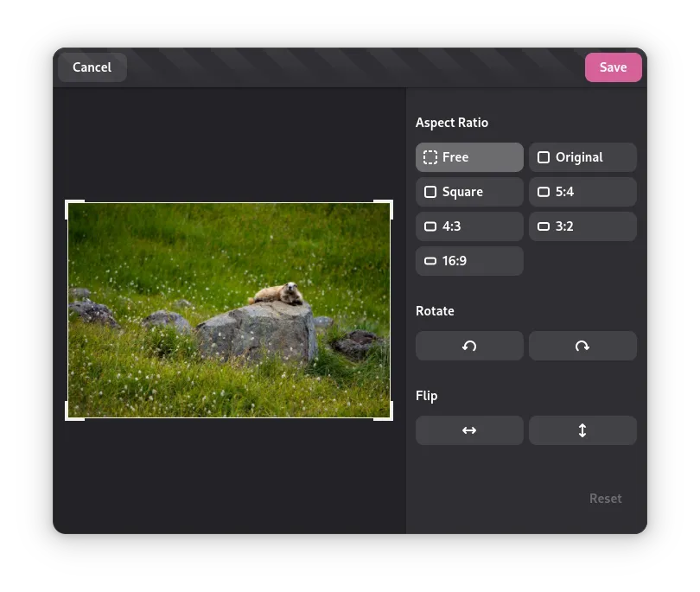Cancel the image editing

point(92,67)
